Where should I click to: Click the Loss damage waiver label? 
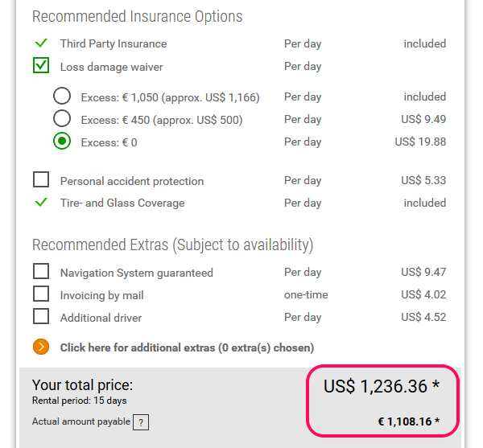pos(112,67)
